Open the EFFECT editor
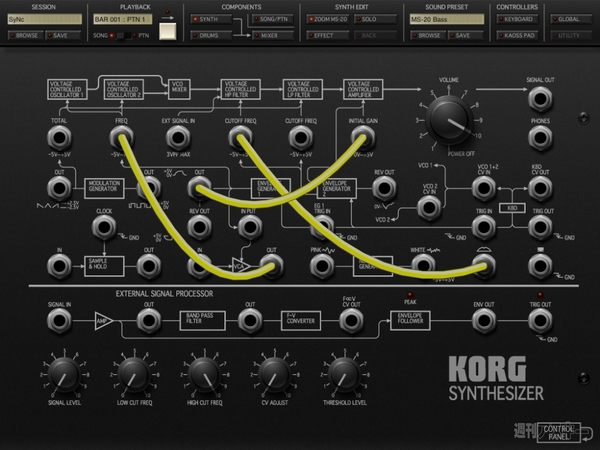This screenshot has width=600, height=450. [328, 36]
